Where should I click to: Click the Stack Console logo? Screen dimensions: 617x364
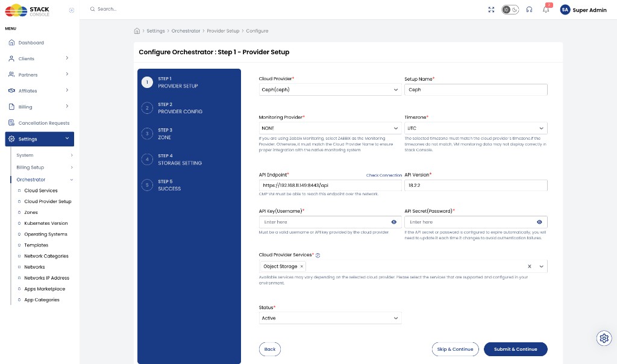[27, 10]
